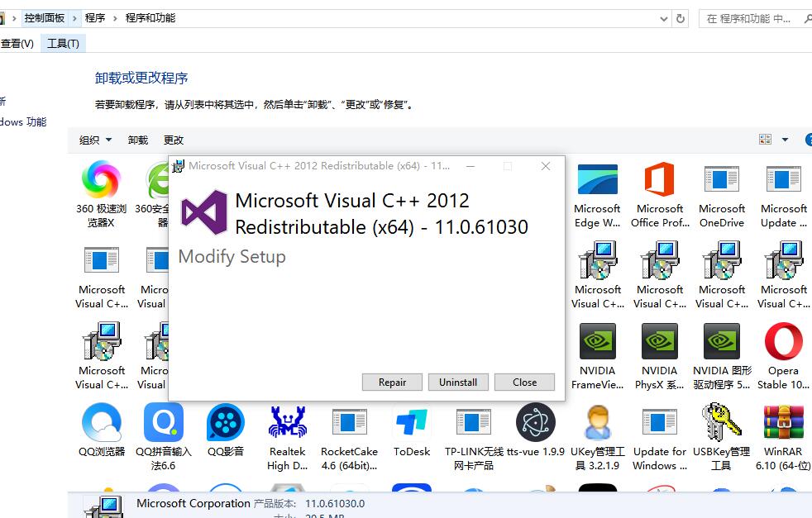Select the NVIDIA PhysX program icon
This screenshot has height=518, width=812.
pyautogui.click(x=660, y=341)
